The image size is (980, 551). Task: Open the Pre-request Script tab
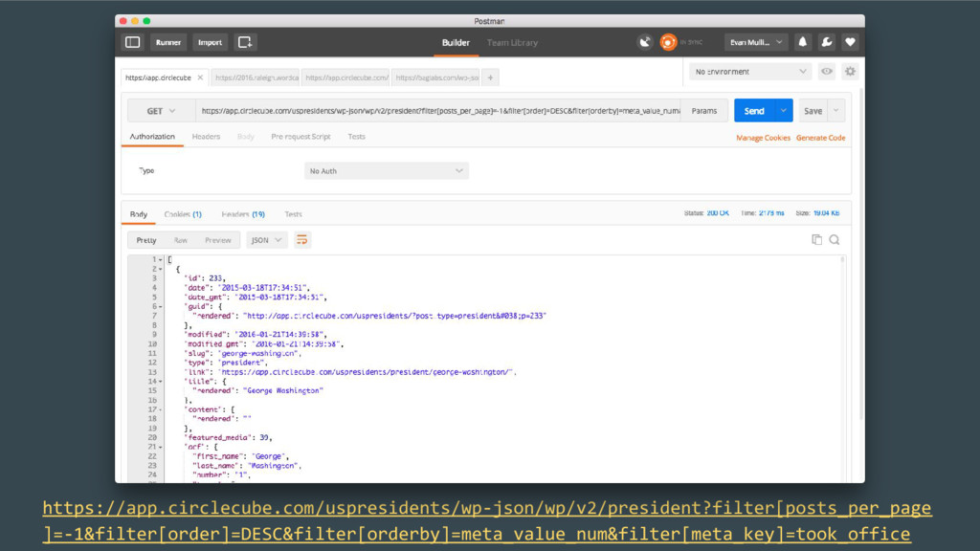(301, 136)
